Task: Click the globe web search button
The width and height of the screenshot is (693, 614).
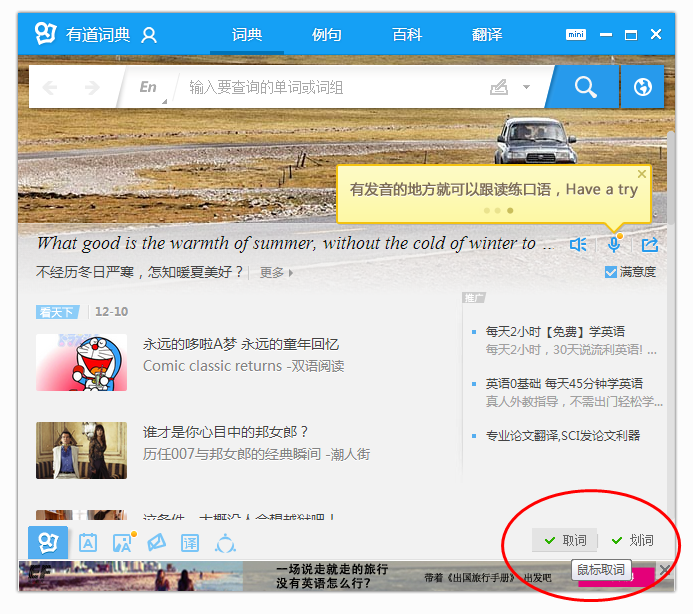Action: [643, 87]
